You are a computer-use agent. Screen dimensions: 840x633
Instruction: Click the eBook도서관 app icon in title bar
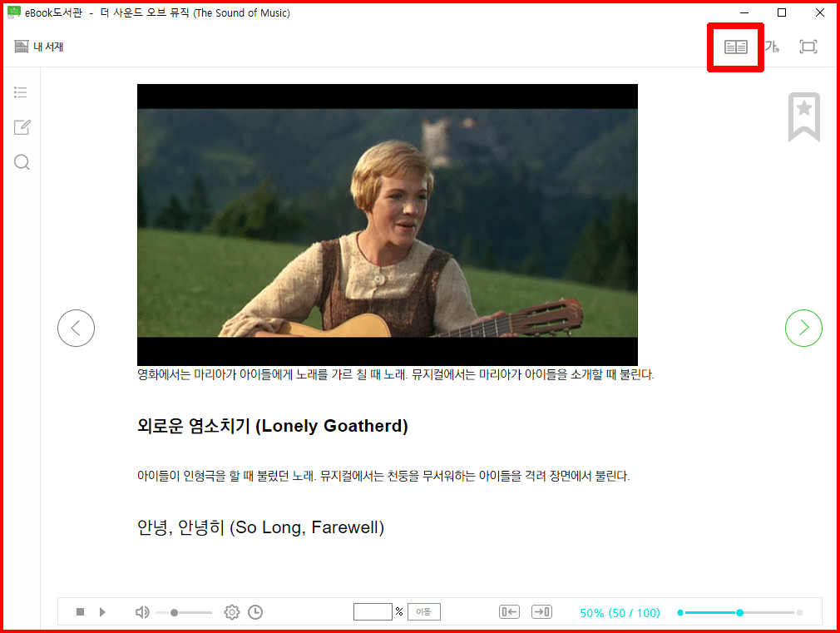(14, 12)
